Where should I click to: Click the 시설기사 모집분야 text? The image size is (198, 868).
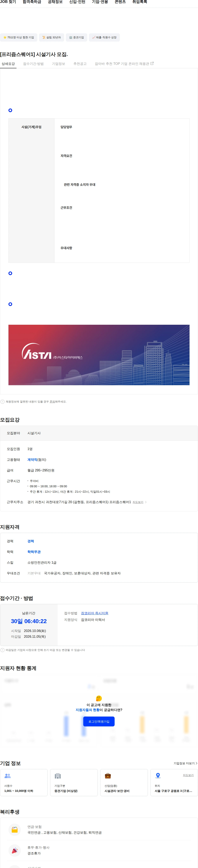[34, 433]
